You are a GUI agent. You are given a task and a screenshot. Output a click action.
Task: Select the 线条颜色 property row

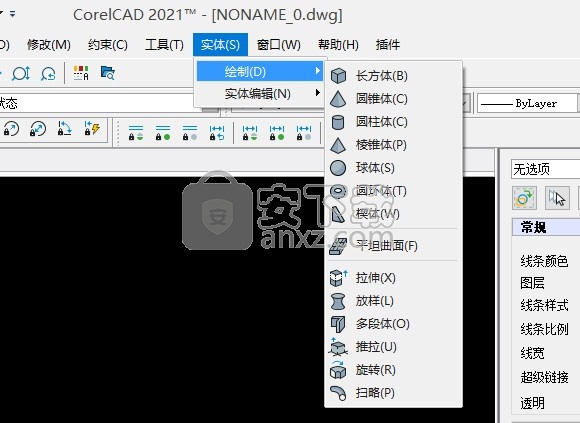tap(544, 261)
